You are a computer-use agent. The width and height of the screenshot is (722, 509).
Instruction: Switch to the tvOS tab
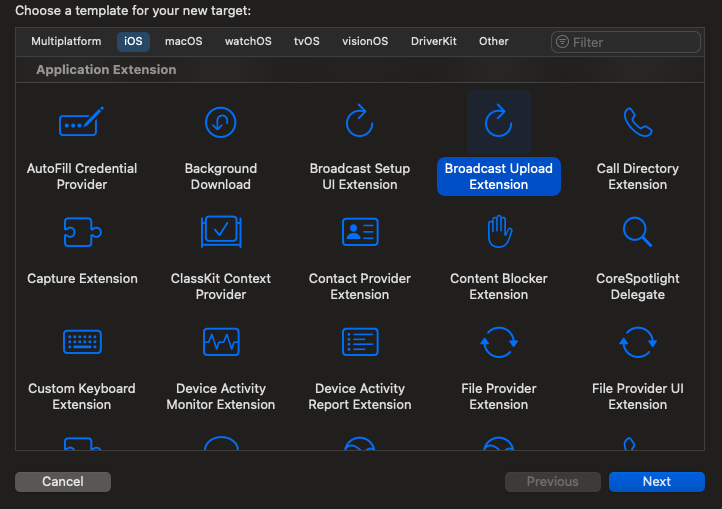pyautogui.click(x=307, y=41)
